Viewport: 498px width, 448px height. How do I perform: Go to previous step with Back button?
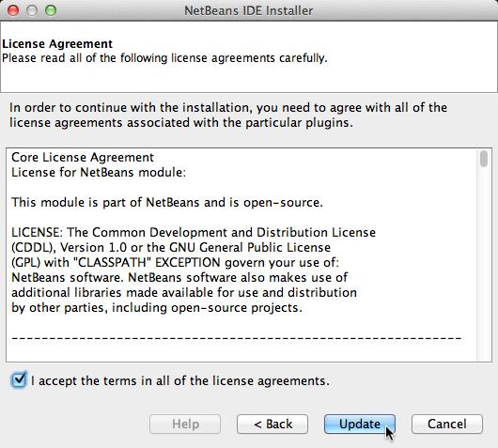coord(272,424)
